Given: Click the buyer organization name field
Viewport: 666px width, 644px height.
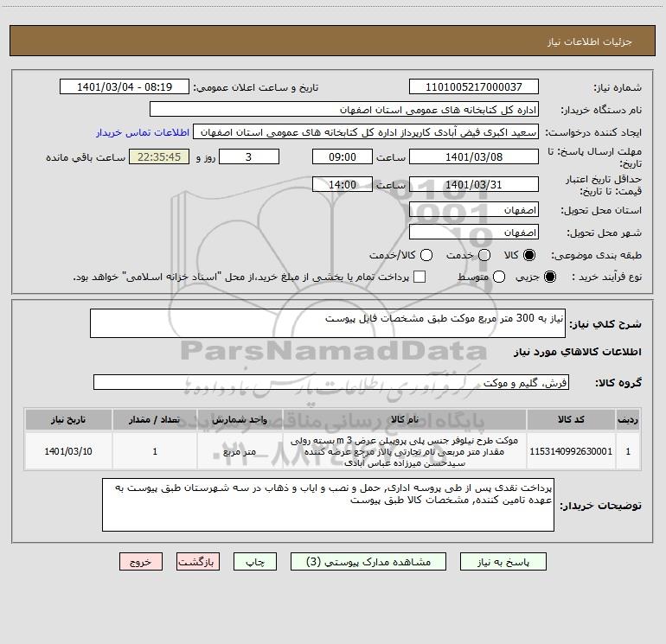Looking at the screenshot, I should tap(344, 109).
